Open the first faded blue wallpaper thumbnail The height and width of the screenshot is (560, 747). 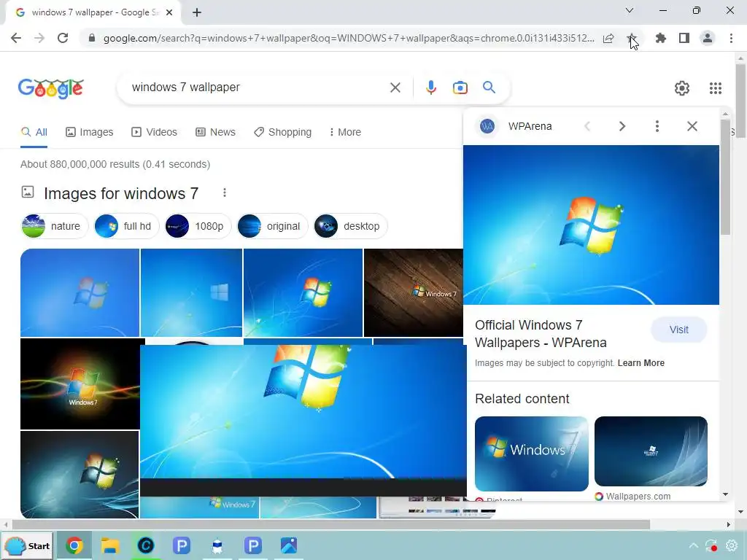tap(80, 292)
